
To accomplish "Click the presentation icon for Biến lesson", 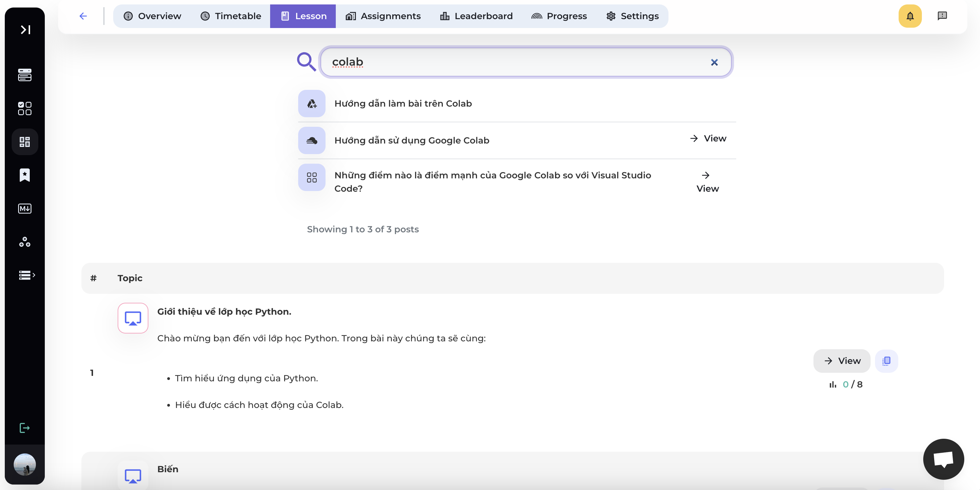I will tap(133, 475).
